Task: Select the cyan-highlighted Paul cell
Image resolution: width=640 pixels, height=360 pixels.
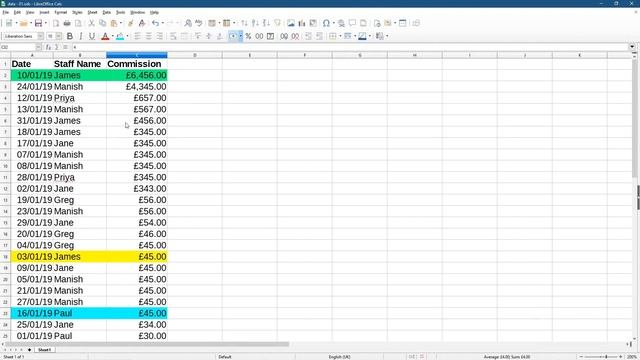Action: point(80,313)
